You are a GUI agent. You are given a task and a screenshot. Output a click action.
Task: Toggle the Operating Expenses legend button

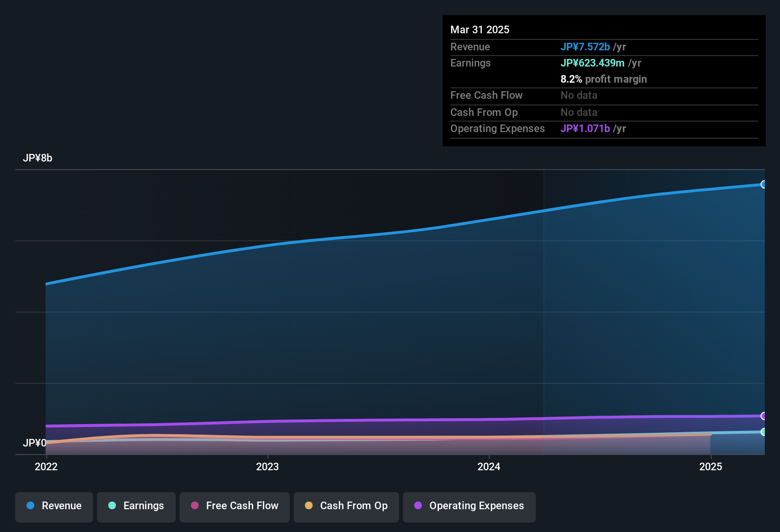[x=469, y=507]
